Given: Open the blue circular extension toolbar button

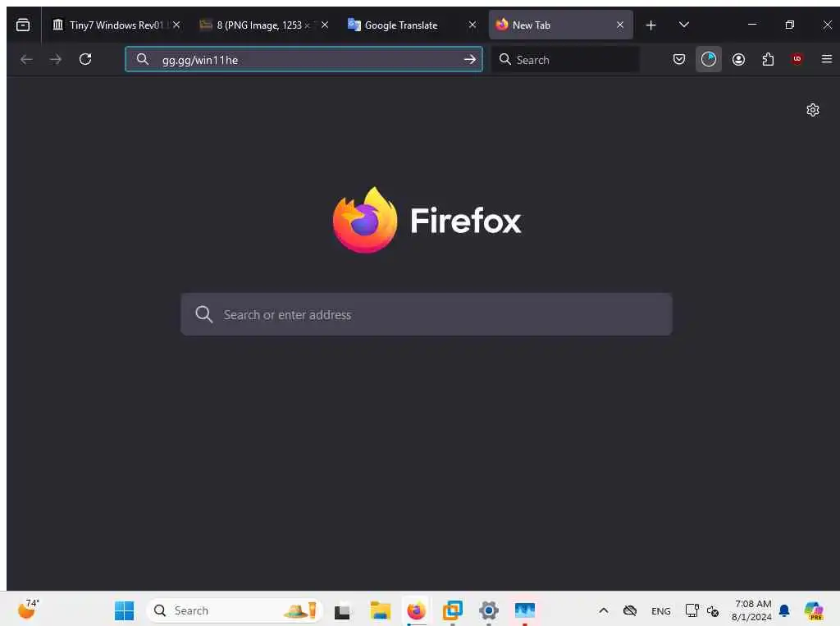Looking at the screenshot, I should point(708,59).
